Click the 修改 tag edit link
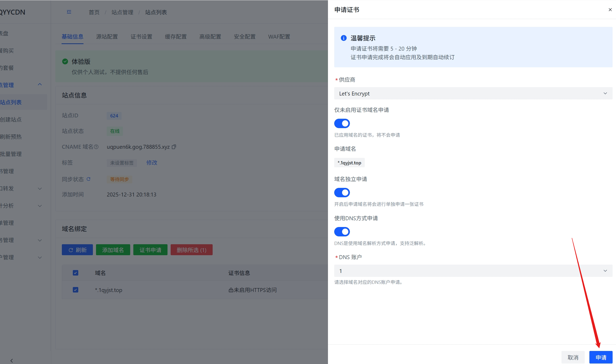 click(x=152, y=163)
